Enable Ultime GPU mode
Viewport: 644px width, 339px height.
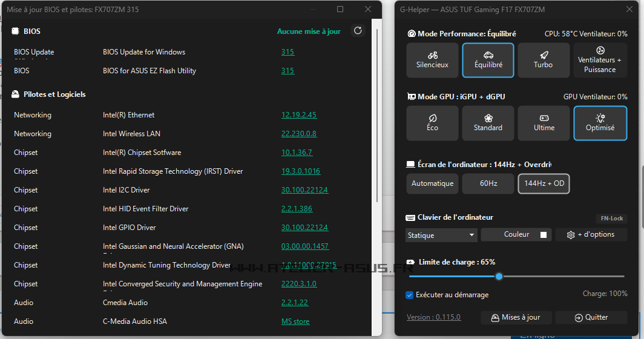(543, 123)
